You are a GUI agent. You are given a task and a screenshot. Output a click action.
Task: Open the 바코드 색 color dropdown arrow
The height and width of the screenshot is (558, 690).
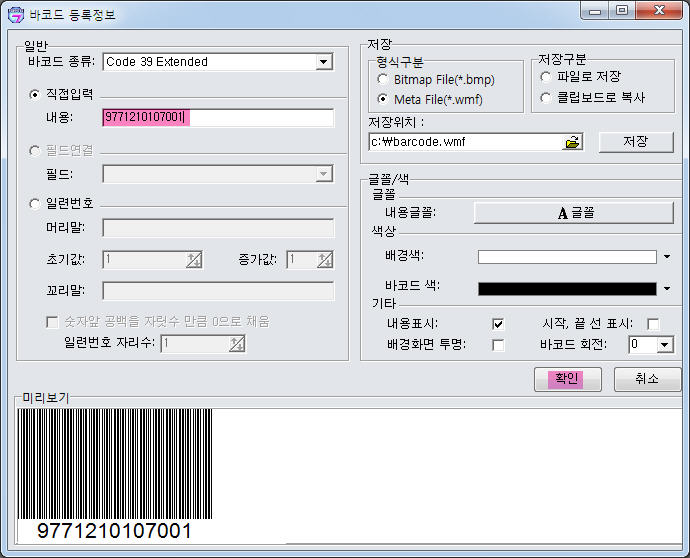pyautogui.click(x=667, y=289)
